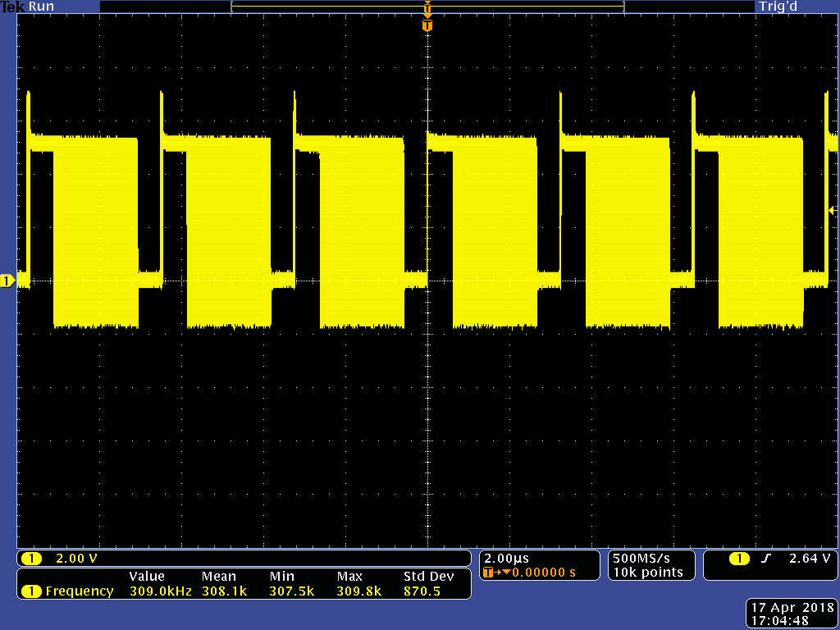Click the 500MS/s sample rate readout
840x630 pixels.
click(x=641, y=558)
